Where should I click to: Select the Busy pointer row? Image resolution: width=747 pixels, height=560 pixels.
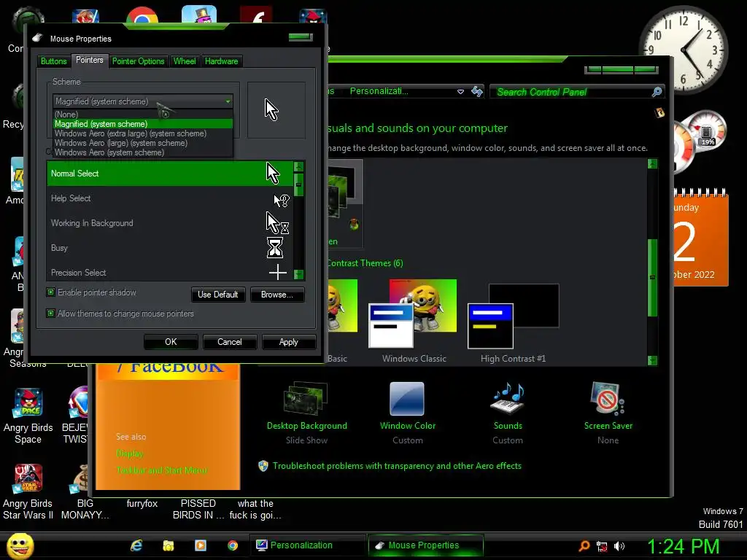pyautogui.click(x=170, y=248)
